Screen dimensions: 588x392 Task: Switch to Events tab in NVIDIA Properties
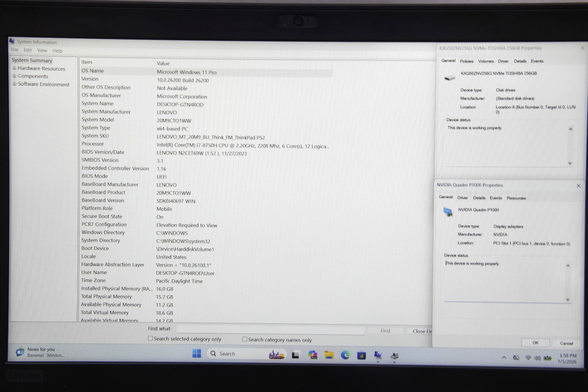point(496,198)
